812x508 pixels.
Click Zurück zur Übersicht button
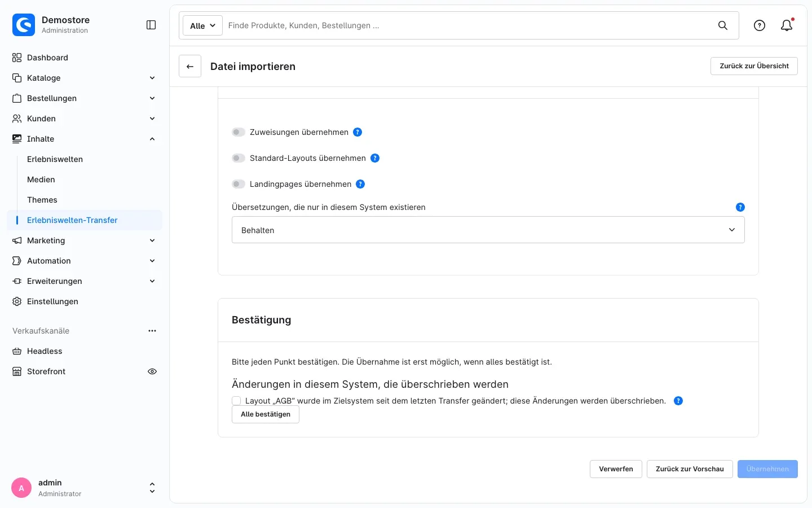754,66
